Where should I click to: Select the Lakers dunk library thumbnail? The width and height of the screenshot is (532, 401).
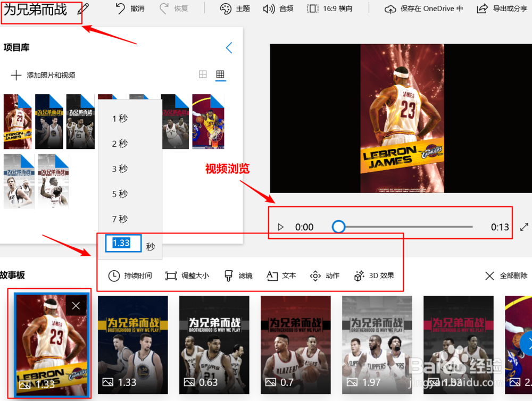[209, 122]
